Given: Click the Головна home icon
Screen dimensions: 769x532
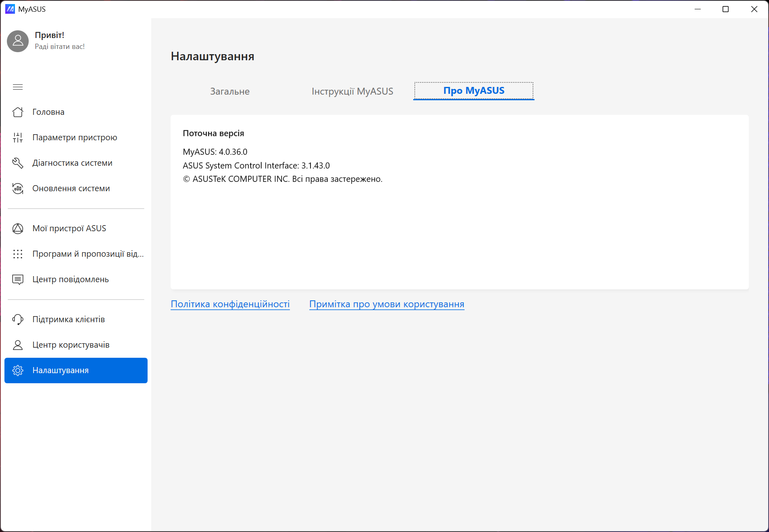Looking at the screenshot, I should pos(18,112).
